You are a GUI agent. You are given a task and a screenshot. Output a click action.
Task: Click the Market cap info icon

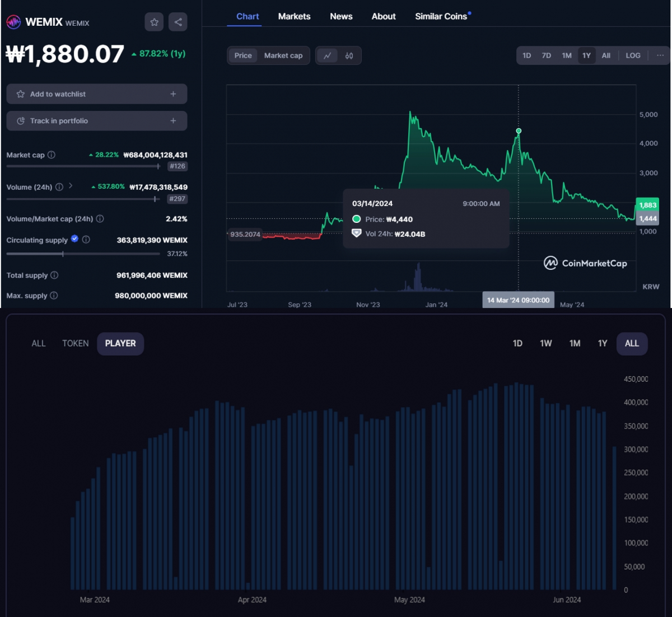click(52, 155)
